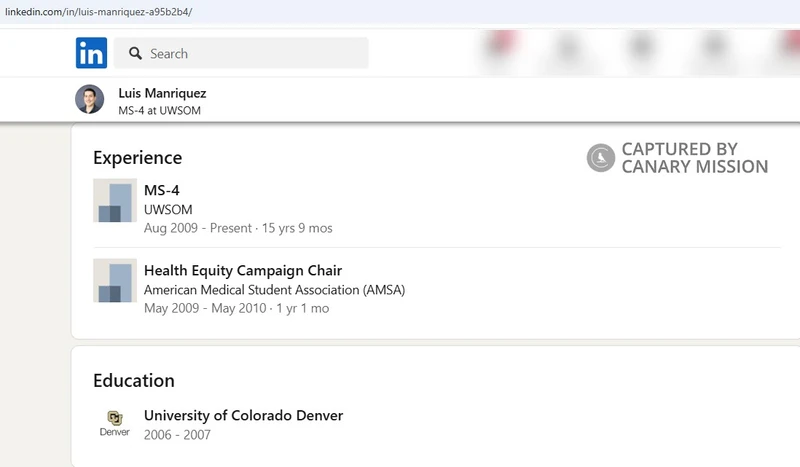The image size is (800, 467).
Task: Click the University of Colorado Denver logo
Action: 115,423
